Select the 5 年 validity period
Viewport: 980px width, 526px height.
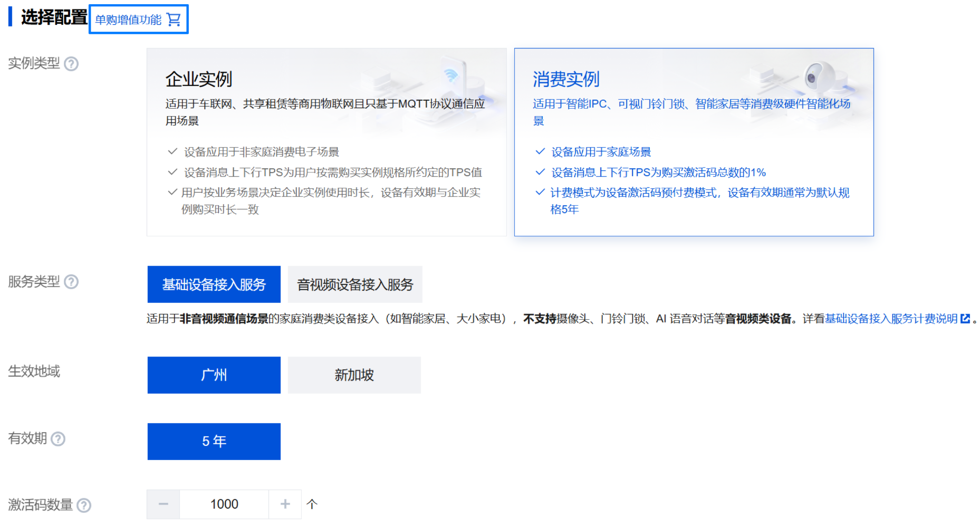214,442
